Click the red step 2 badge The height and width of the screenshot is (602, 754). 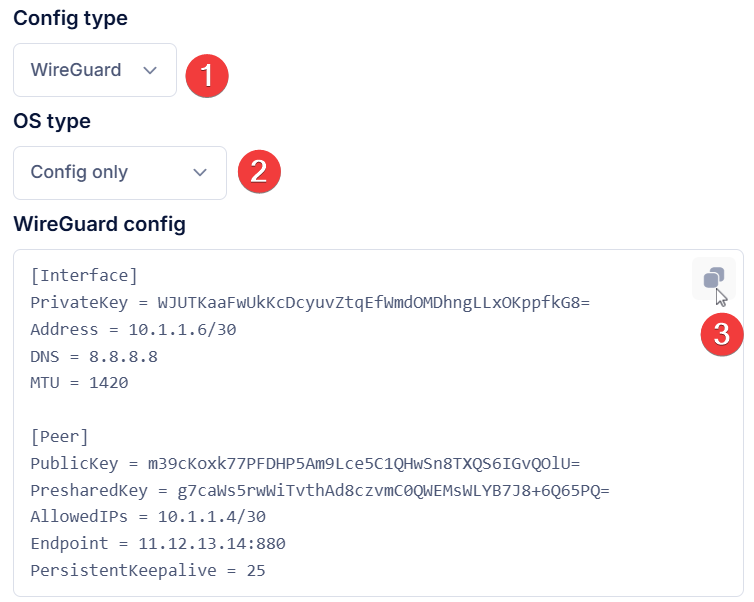coord(259,172)
